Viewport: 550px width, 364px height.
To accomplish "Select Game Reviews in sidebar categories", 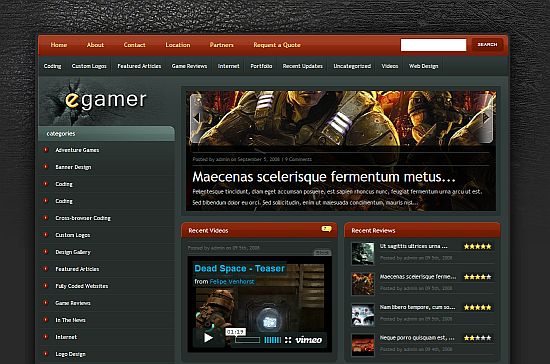I will tap(73, 303).
